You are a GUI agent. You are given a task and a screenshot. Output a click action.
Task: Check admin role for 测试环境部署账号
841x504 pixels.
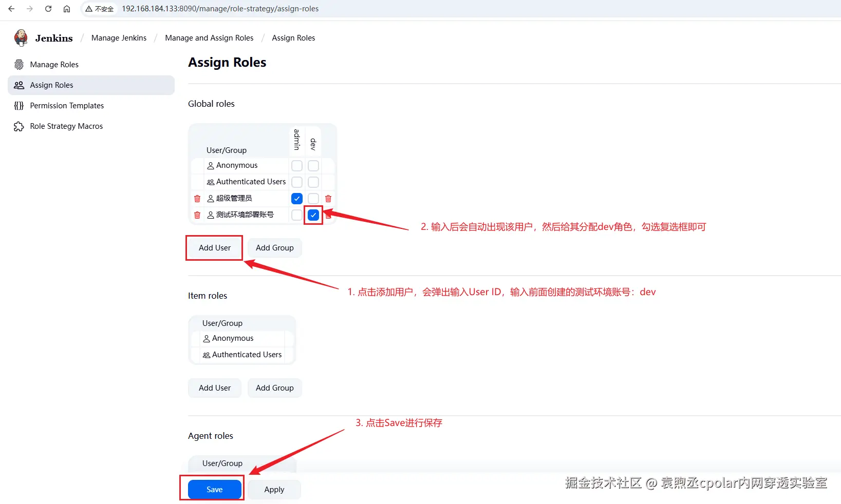[297, 215]
